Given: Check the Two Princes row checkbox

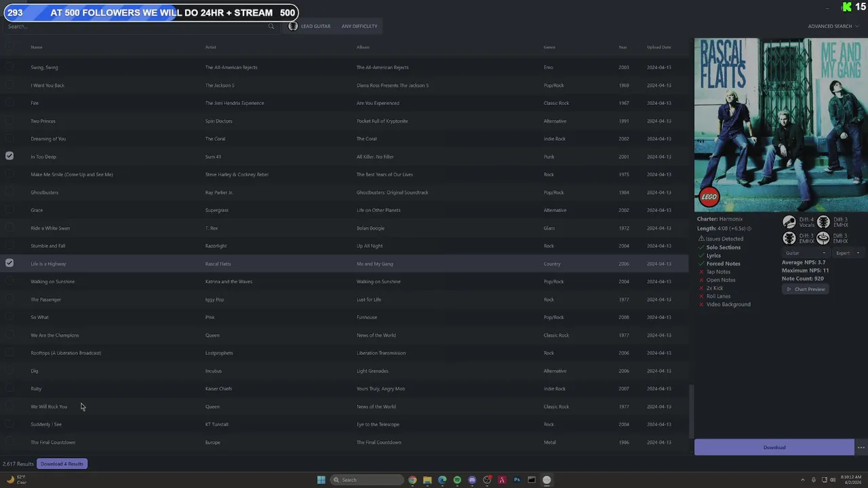Looking at the screenshot, I should pos(9,121).
